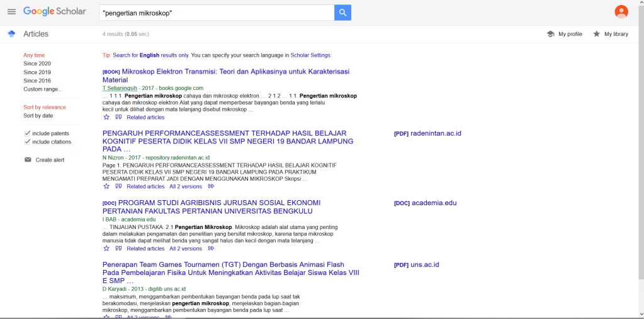Expand All 2 versions for N Nizron result
The image size is (644, 319).
(186, 186)
